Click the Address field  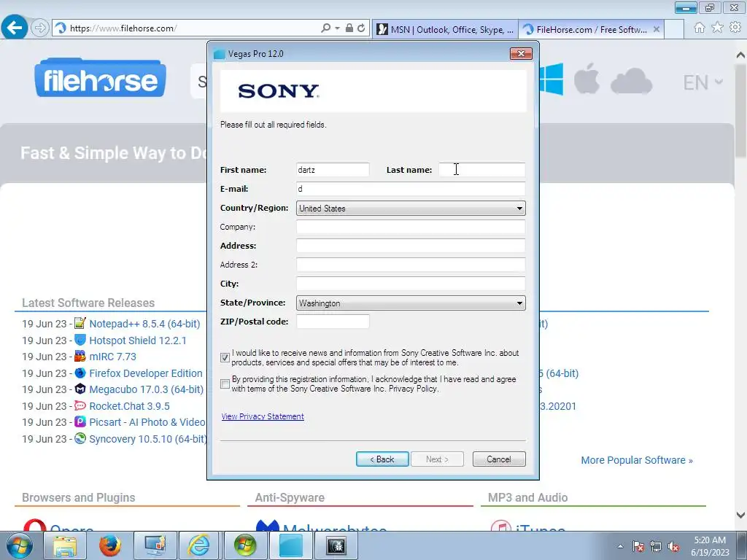coord(411,246)
